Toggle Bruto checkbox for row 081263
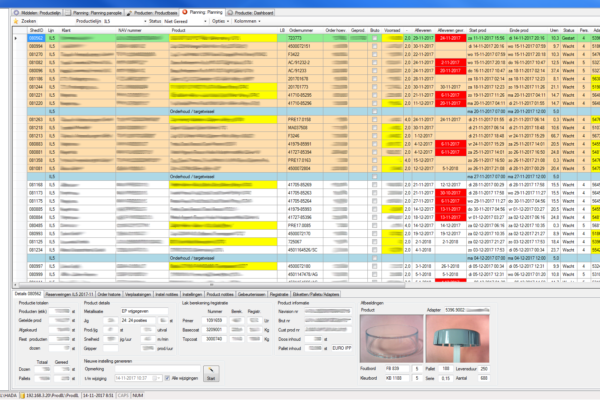The image size is (600, 400). tap(375, 119)
